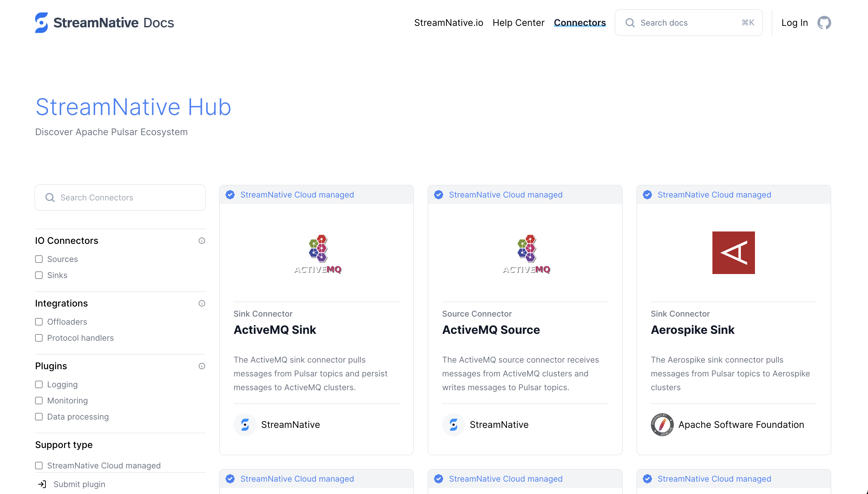Open the Connectors navigation item
The height and width of the screenshot is (494, 868).
click(x=580, y=22)
